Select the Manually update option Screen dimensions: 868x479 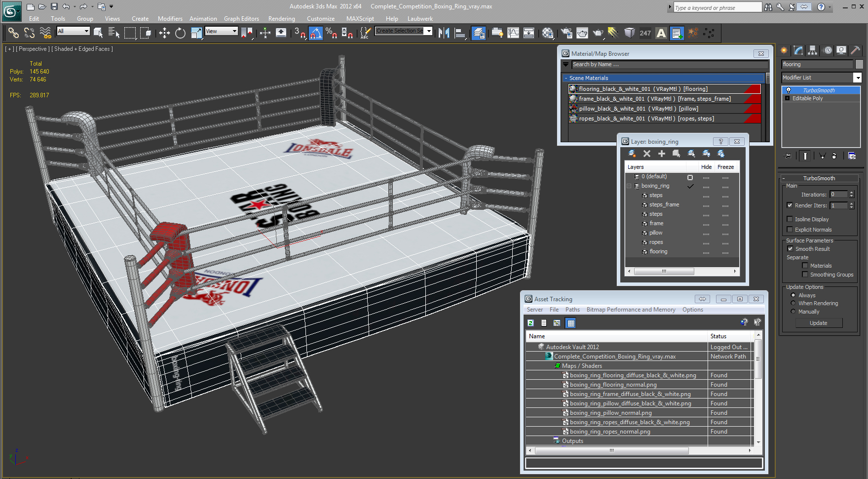[793, 312]
